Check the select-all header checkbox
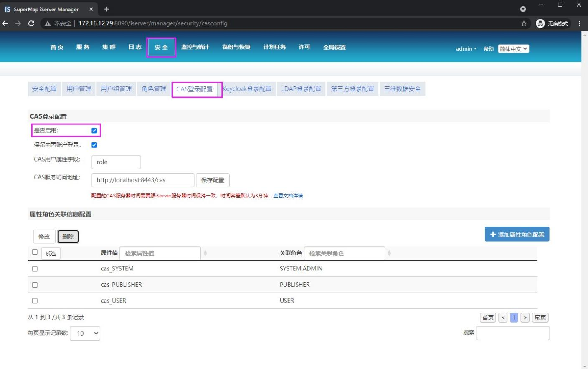Image resolution: width=588 pixels, height=369 pixels. [x=35, y=252]
